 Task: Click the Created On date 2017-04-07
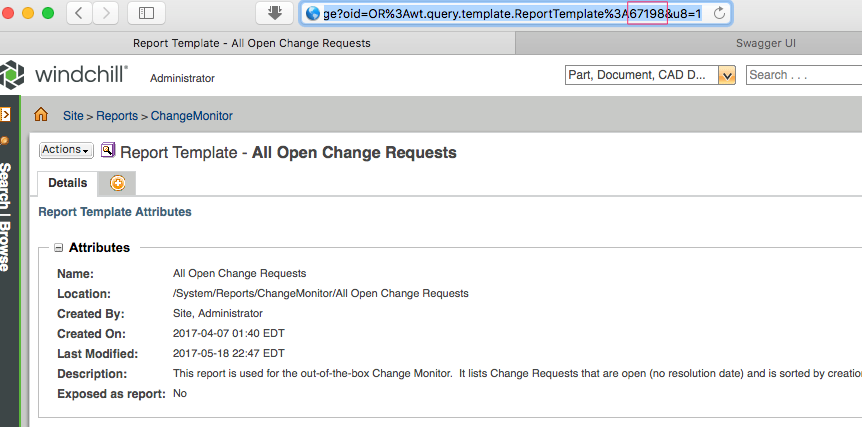pyautogui.click(x=229, y=333)
